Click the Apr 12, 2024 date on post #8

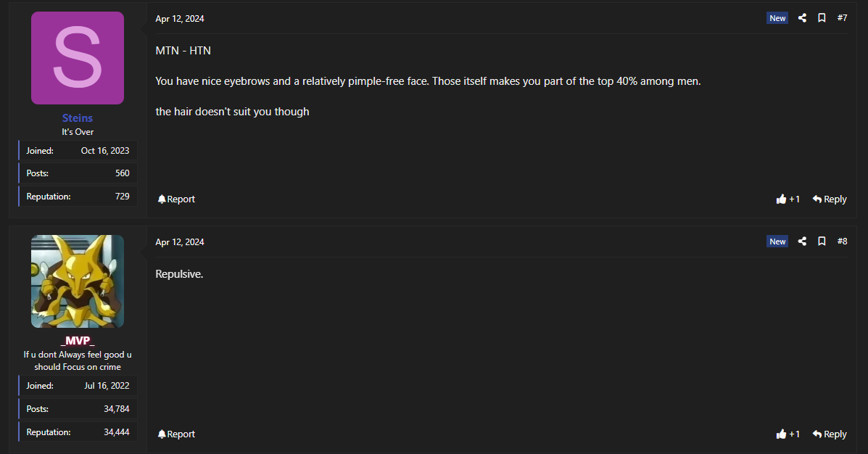coord(180,242)
